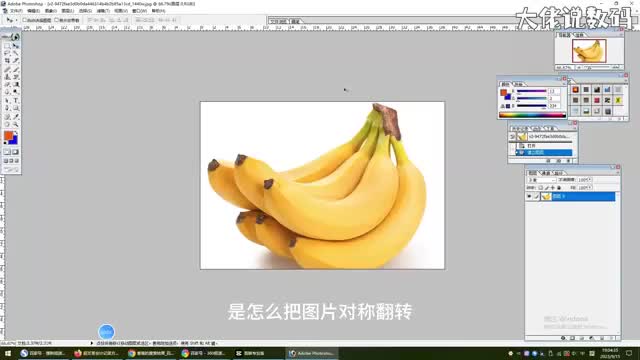Click Jump to ImageReady at toolbox bottom
The height and width of the screenshot is (360, 640).
(11, 169)
